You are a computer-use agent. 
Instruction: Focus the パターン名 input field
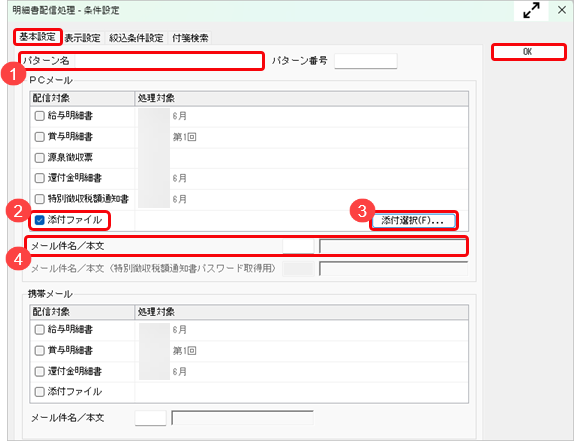pyautogui.click(x=169, y=61)
